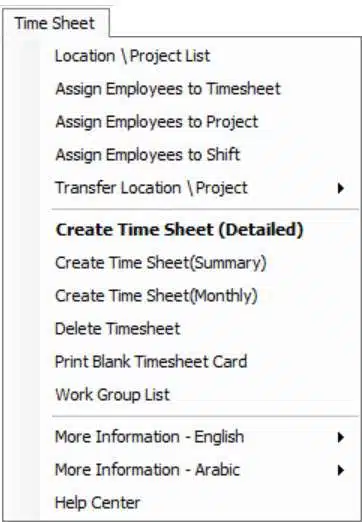The height and width of the screenshot is (522, 362).
Task: Click icon gutter beside Help Center
Action: [x=22, y=503]
